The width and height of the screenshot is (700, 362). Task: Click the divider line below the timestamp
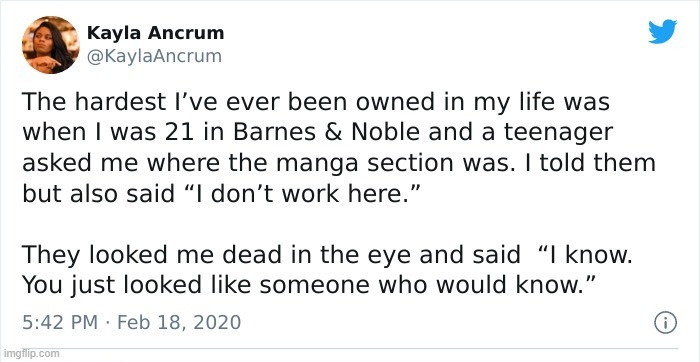point(350,347)
